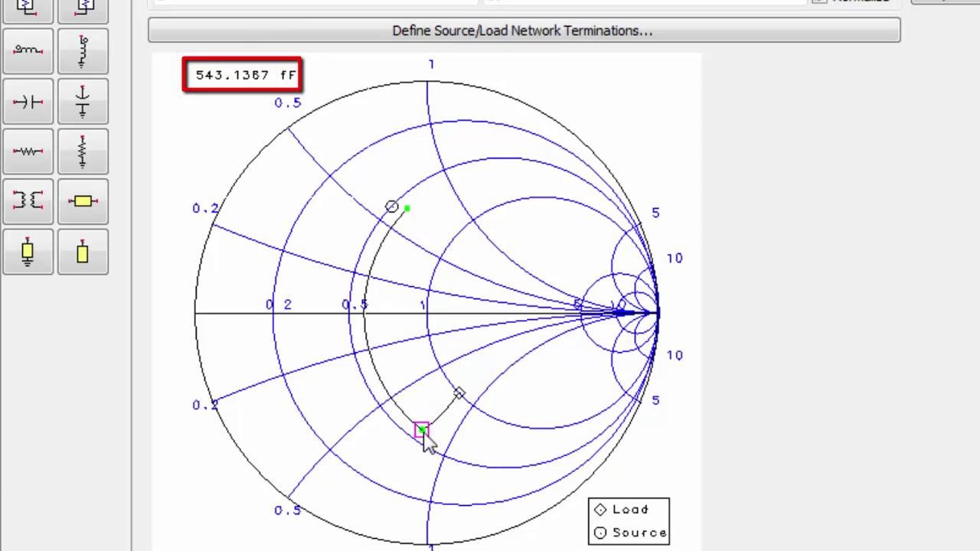Screen dimensions: 980x551
Task: Click the pink square tuning point marker
Action: (421, 430)
